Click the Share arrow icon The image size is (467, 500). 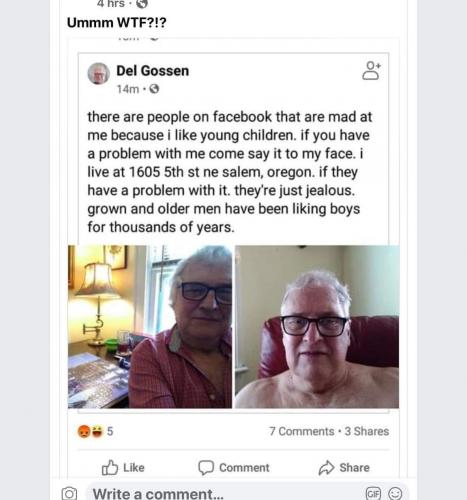pyautogui.click(x=326, y=468)
